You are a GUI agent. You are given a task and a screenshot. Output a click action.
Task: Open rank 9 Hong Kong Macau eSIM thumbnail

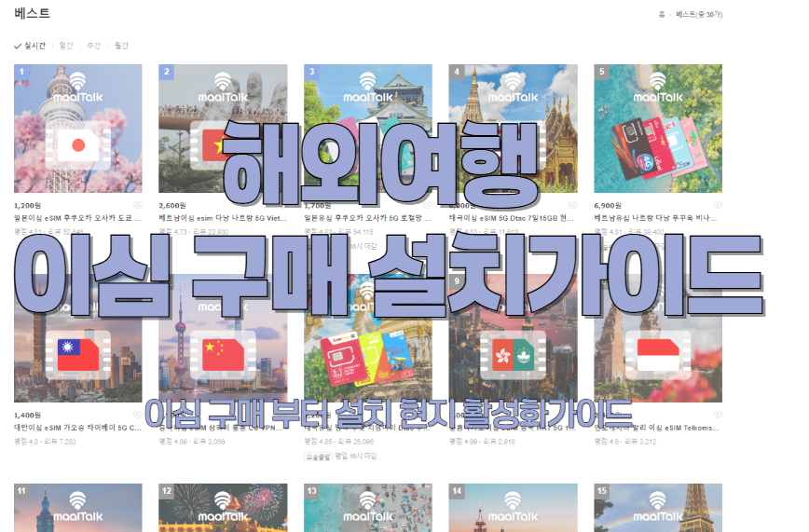pos(513,338)
